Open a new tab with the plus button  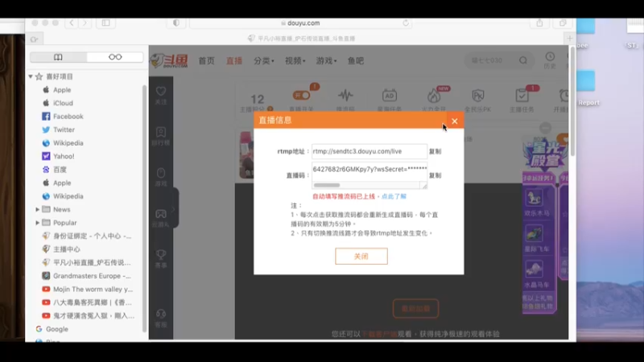pyautogui.click(x=570, y=39)
